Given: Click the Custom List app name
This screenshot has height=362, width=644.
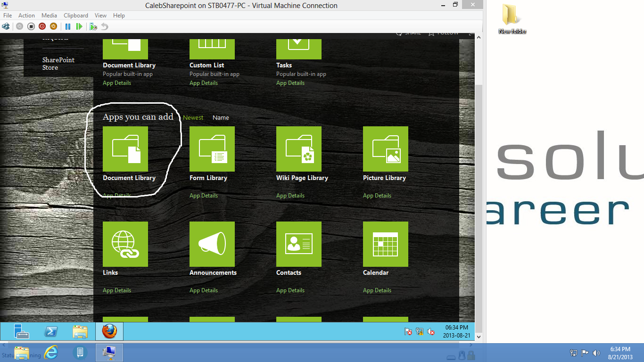Looking at the screenshot, I should (x=207, y=65).
